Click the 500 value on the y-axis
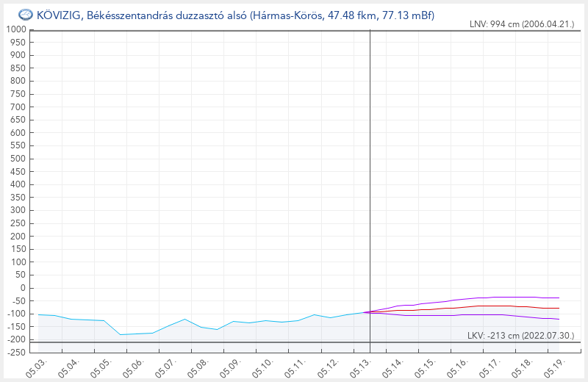 pyautogui.click(x=18, y=159)
